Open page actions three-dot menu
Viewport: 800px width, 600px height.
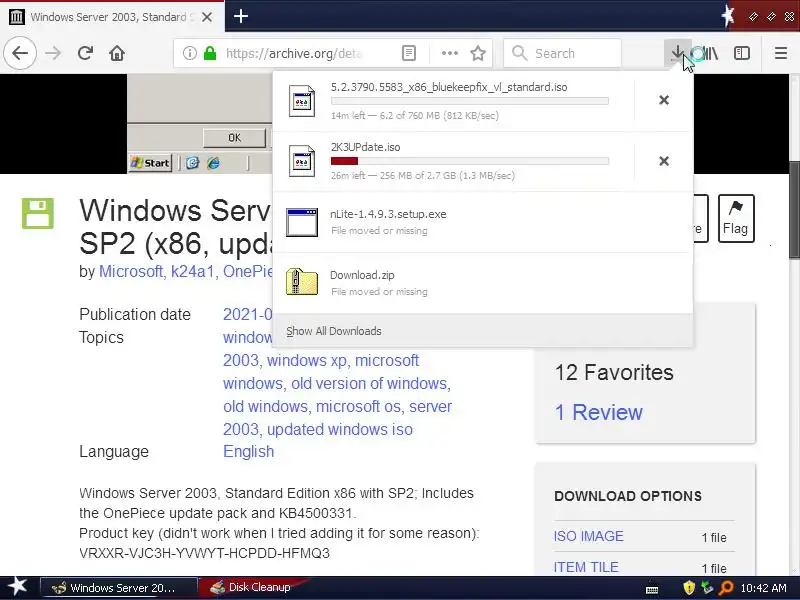point(449,53)
